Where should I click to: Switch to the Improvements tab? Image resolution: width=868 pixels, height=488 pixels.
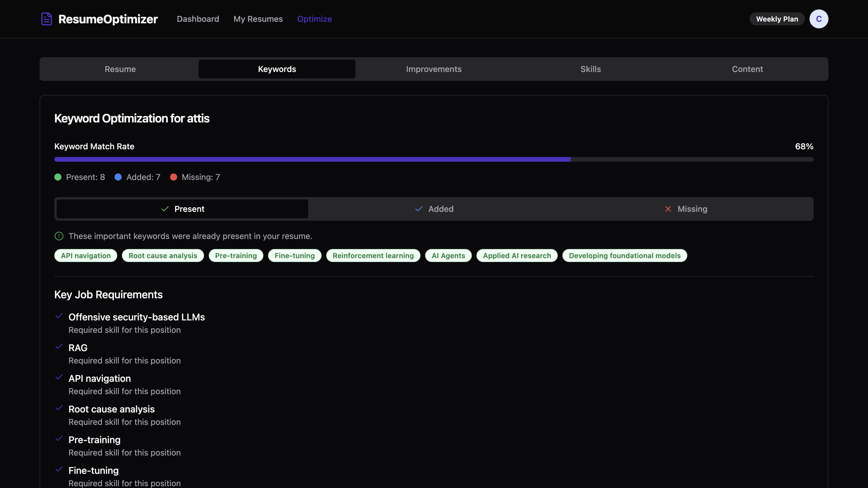pyautogui.click(x=434, y=69)
